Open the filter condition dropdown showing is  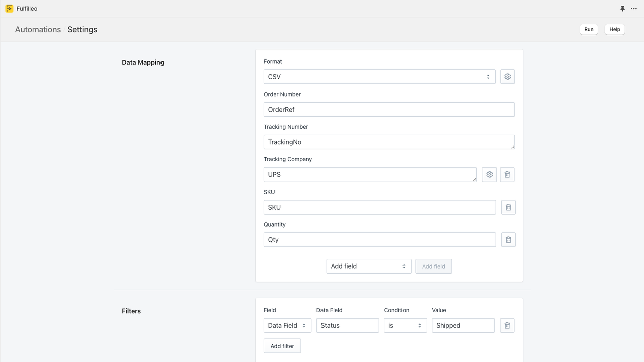click(405, 325)
